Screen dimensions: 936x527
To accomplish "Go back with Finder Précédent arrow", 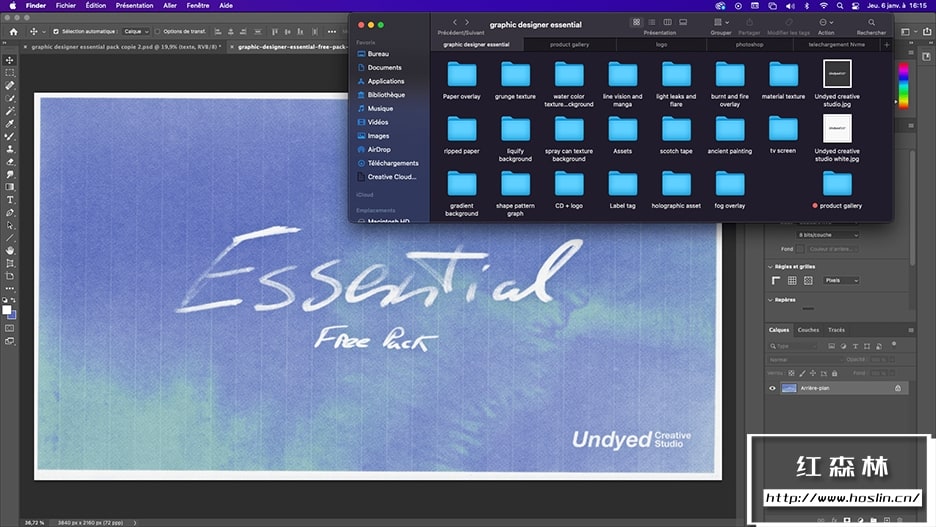I will tap(455, 22).
